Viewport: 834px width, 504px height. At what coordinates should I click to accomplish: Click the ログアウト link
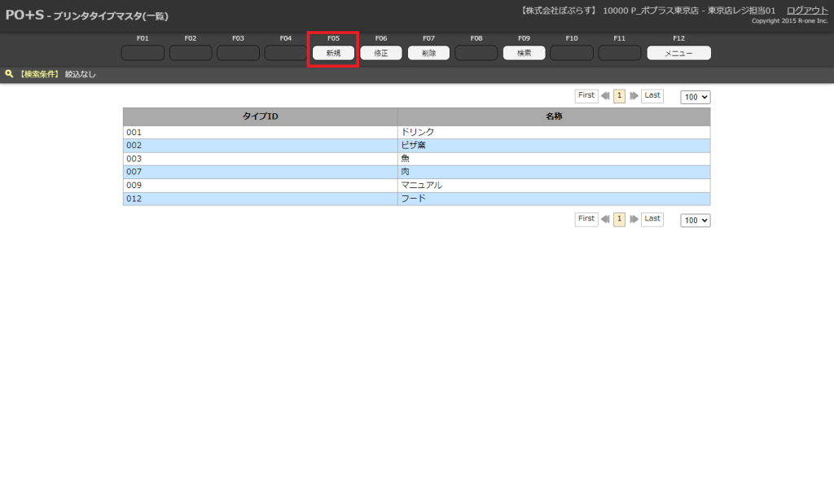coord(807,11)
